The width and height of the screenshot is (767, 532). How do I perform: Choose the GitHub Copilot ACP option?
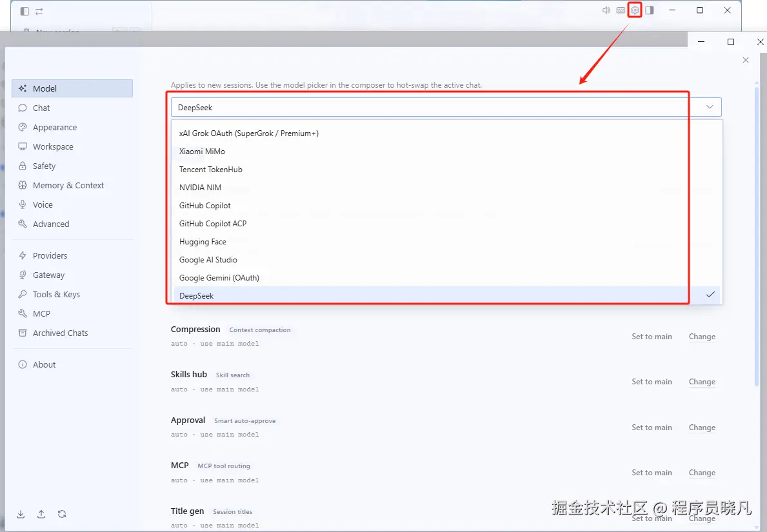point(447,224)
